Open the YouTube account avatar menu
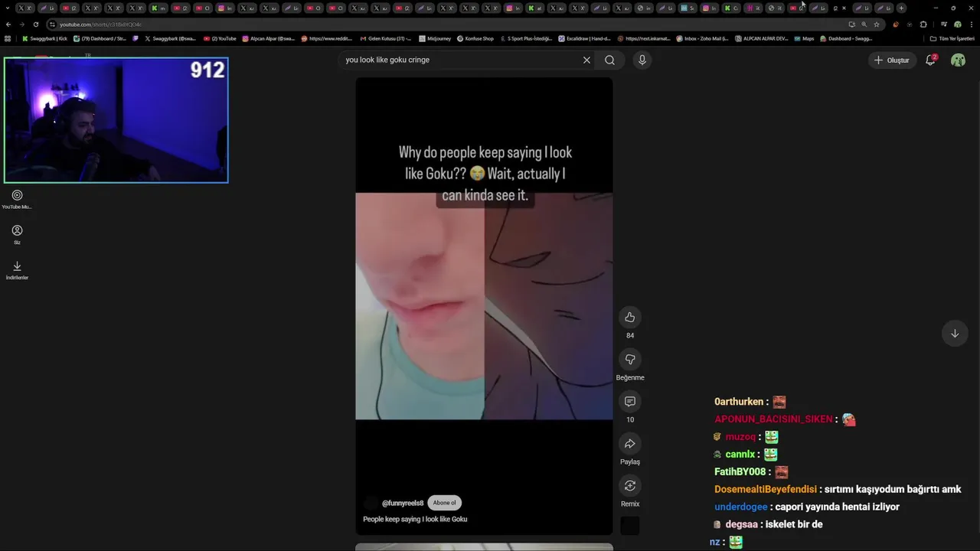Screen dimensions: 980x551 [x=958, y=60]
